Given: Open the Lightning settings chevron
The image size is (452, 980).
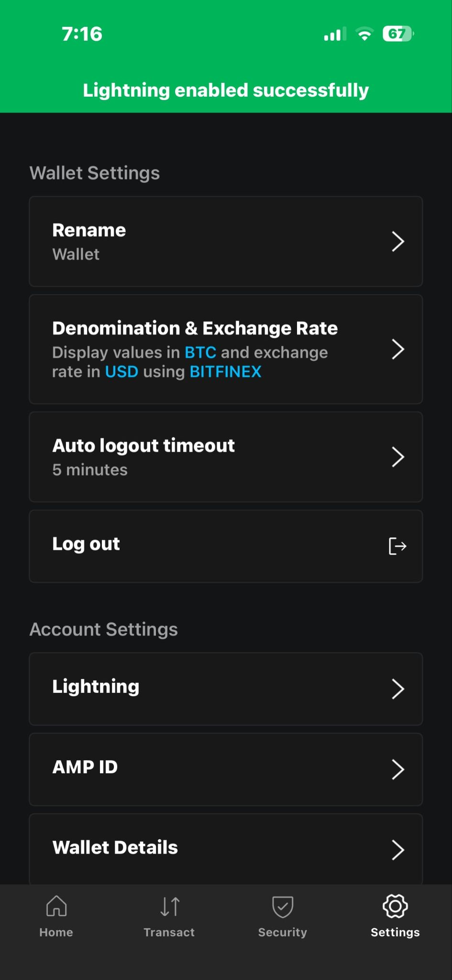Looking at the screenshot, I should pyautogui.click(x=398, y=689).
